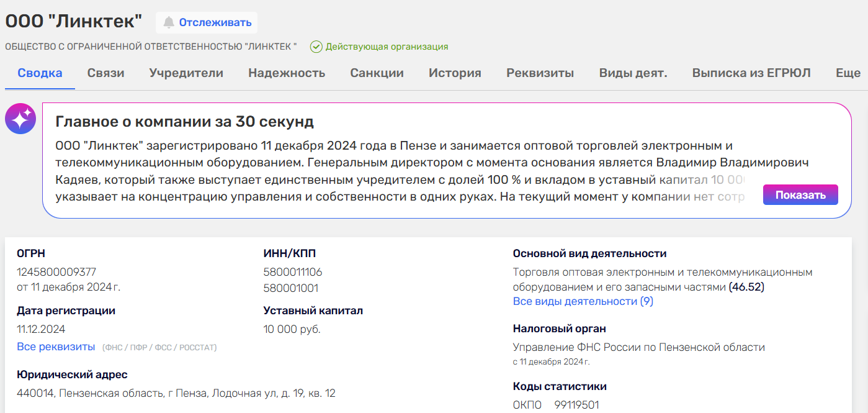View the История tab
Screen dimensions: 868x413
click(455, 73)
